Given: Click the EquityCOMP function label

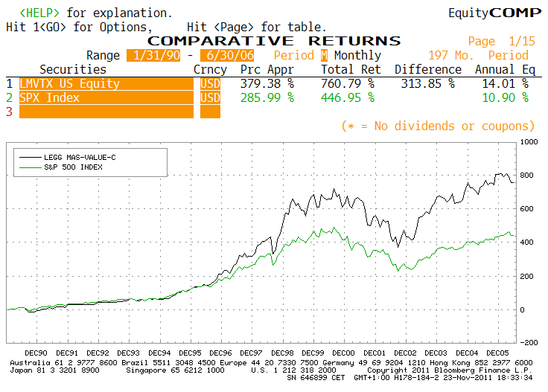Looking at the screenshot, I should 495,13.
